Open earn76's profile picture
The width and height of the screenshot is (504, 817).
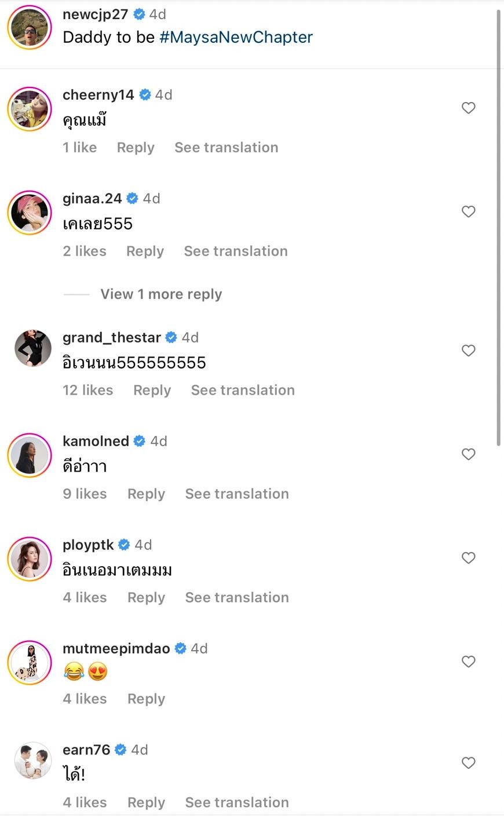coord(32,761)
